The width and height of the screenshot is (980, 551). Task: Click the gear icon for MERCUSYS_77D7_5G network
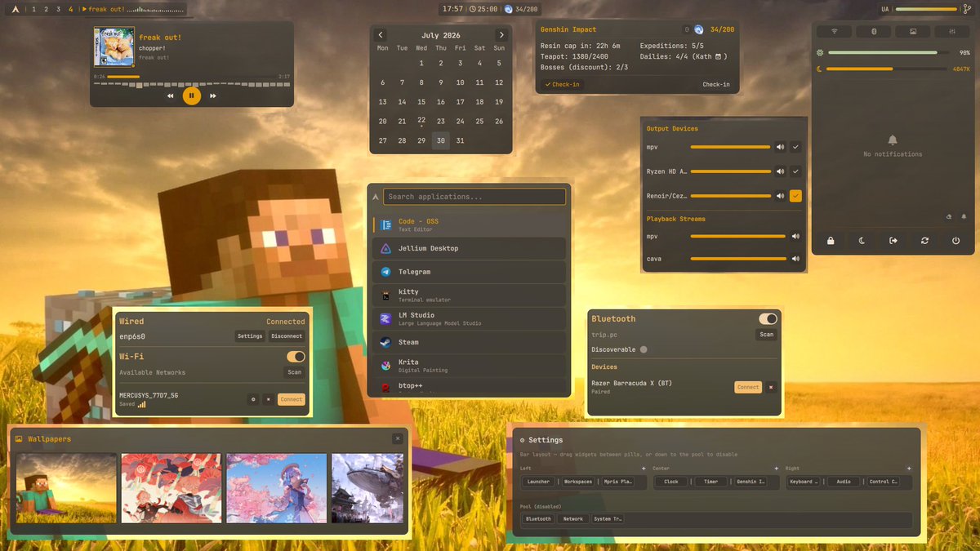(253, 399)
